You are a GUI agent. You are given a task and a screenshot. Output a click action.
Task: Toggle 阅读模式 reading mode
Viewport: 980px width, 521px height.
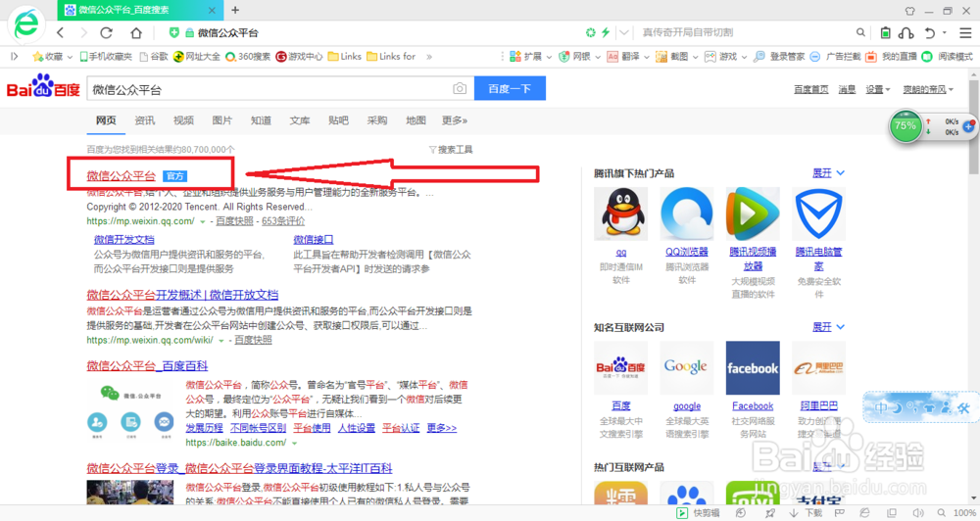tap(947, 56)
